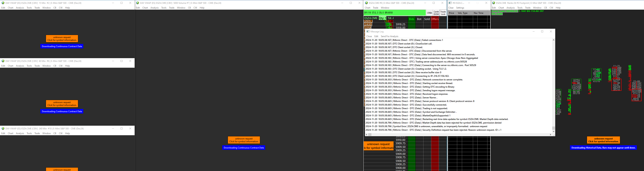The height and width of the screenshot is (171, 644).
Task: Open Analysis menu in the 240 Min chart window
Action: pyautogui.click(x=20, y=133)
